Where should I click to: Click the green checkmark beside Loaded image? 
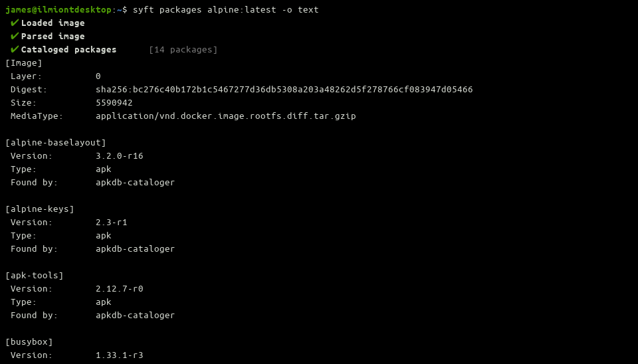click(15, 23)
